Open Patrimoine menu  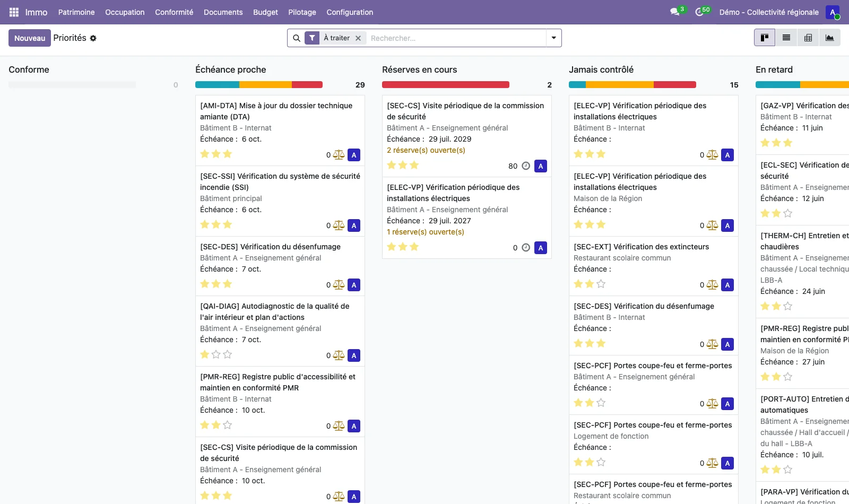click(76, 12)
